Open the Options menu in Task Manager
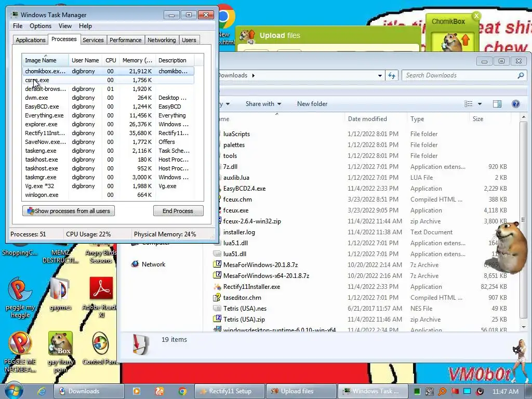532x399 pixels. pos(41,26)
